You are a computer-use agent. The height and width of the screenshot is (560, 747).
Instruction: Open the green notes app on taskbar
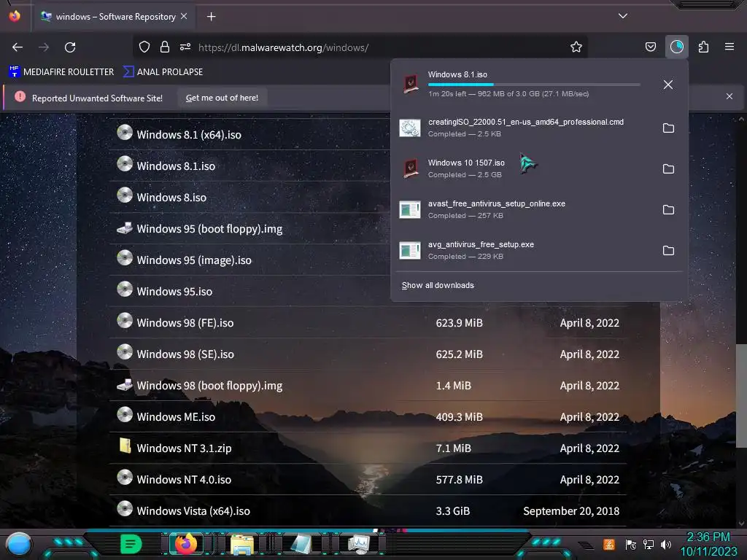pos(131,544)
